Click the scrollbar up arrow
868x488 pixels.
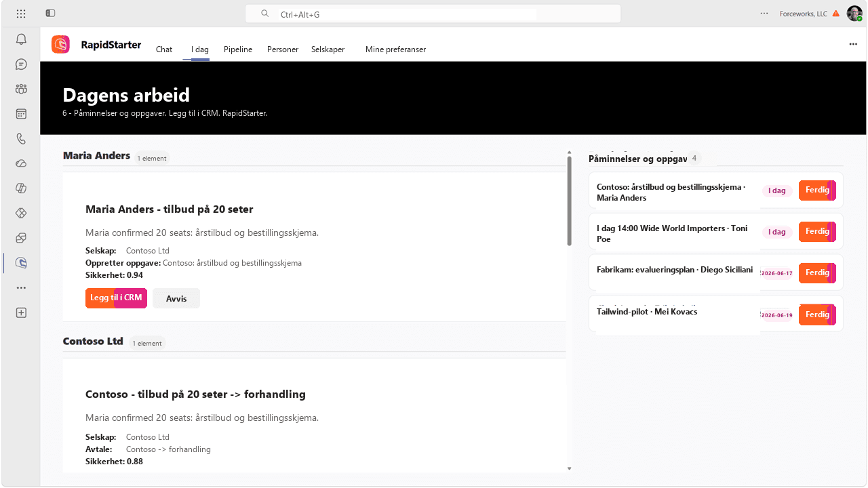[x=569, y=152]
